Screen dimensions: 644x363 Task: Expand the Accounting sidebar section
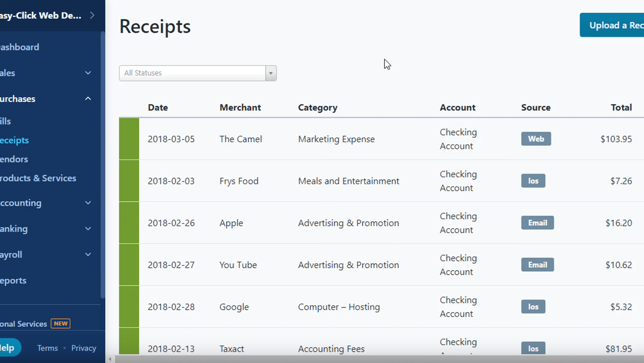(88, 203)
